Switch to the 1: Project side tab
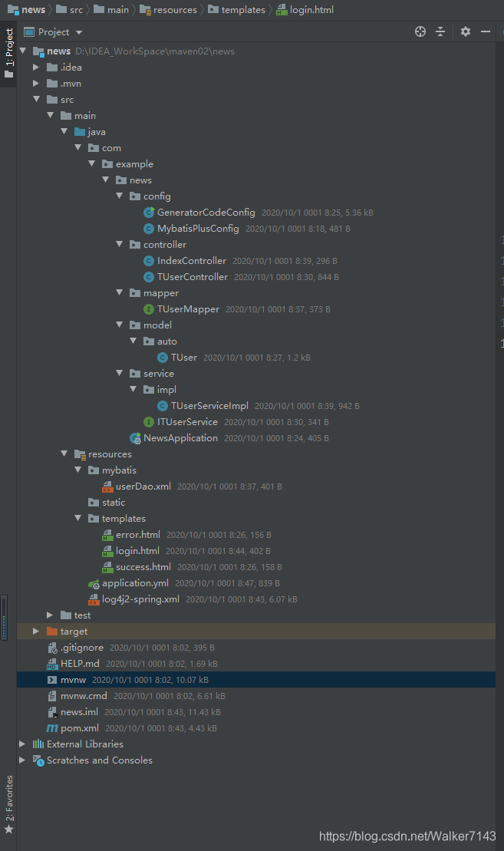 click(x=8, y=53)
